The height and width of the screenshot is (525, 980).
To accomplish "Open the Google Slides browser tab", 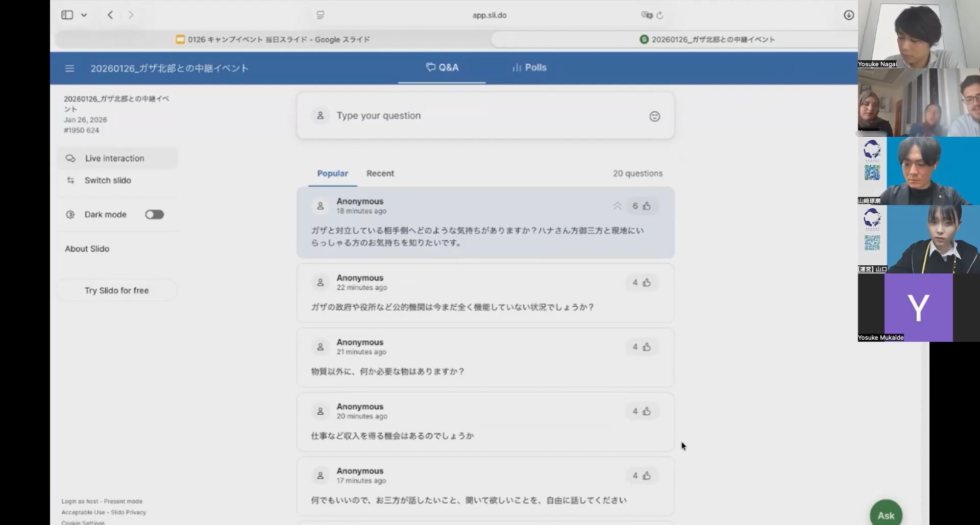I will coord(273,39).
